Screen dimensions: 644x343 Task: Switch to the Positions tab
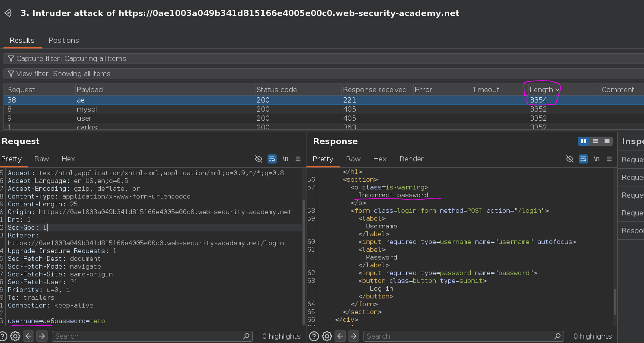pos(64,40)
